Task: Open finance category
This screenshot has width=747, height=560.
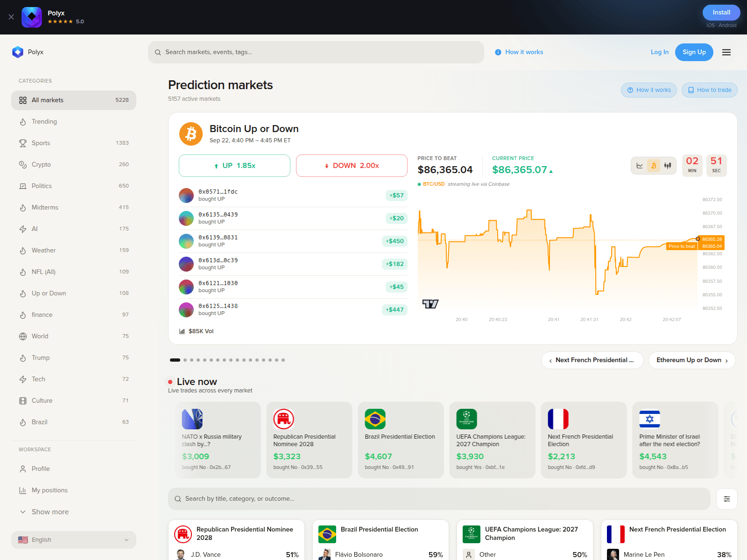Action: [74, 315]
